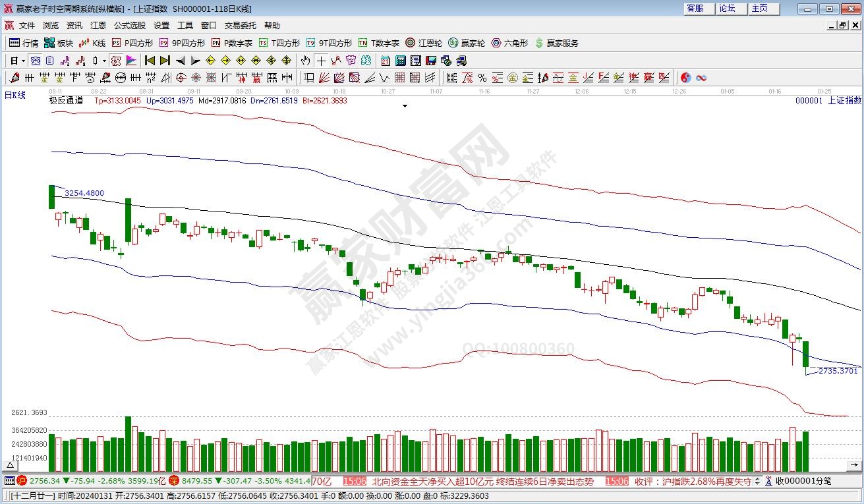Click the percent (%) line tool
The image size is (864, 504).
pos(482,78)
